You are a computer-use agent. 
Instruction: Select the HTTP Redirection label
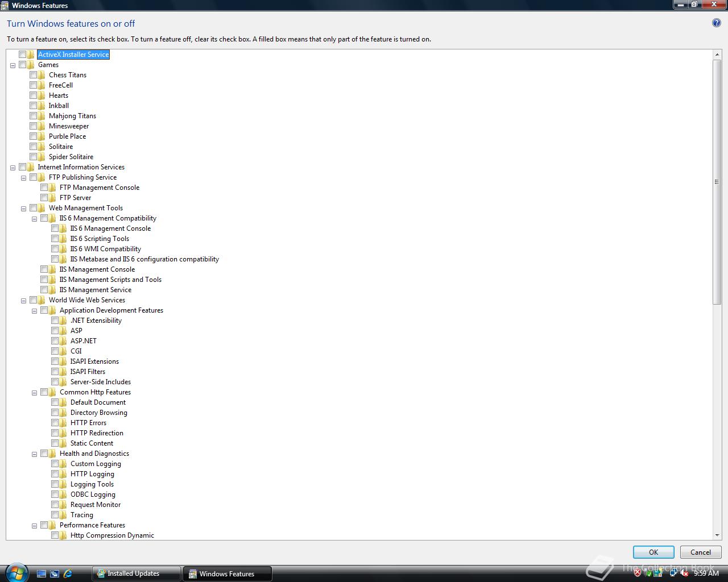pyautogui.click(x=97, y=433)
